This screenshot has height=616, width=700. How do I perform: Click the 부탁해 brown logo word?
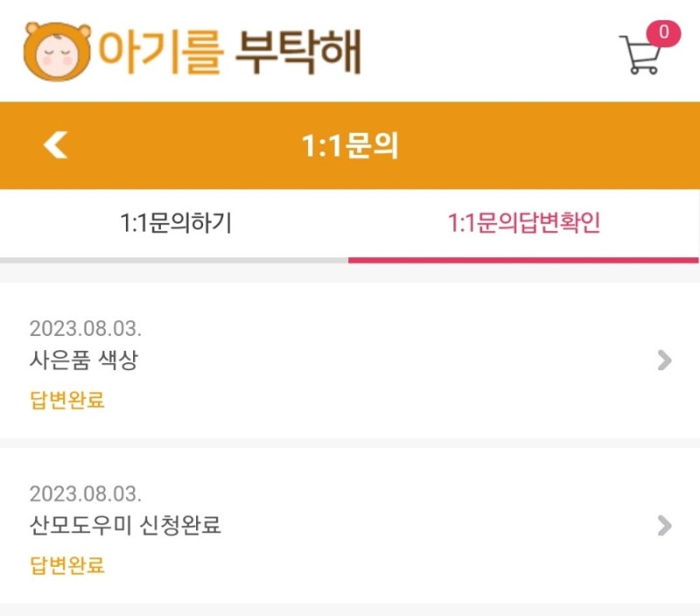tap(298, 52)
